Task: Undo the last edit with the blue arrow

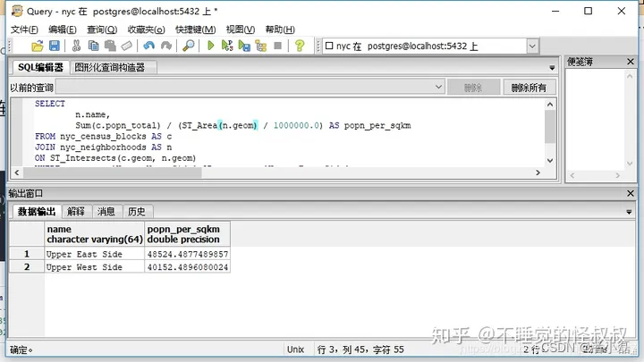Action: point(148,46)
